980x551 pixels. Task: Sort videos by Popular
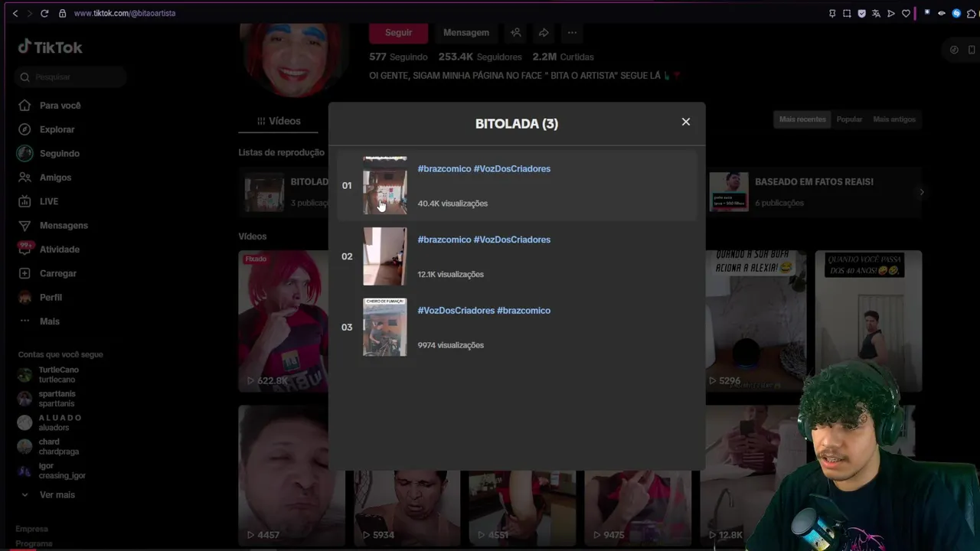pyautogui.click(x=849, y=119)
